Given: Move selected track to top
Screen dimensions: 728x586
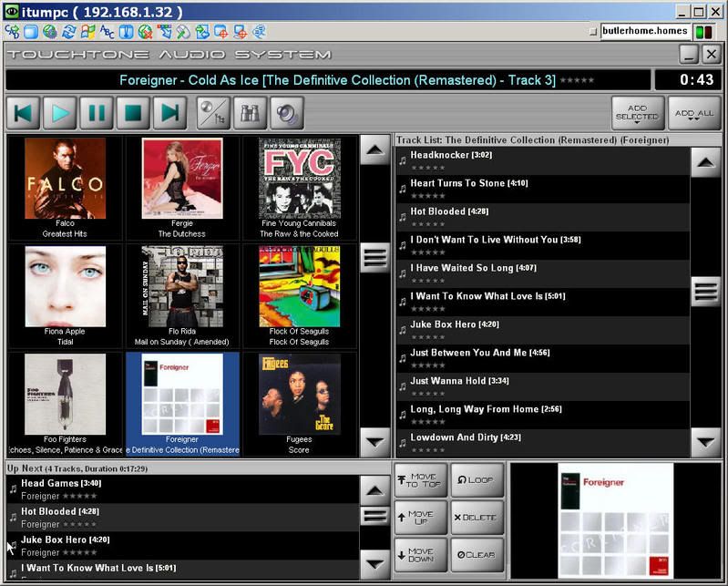Looking at the screenshot, I should pos(421,480).
